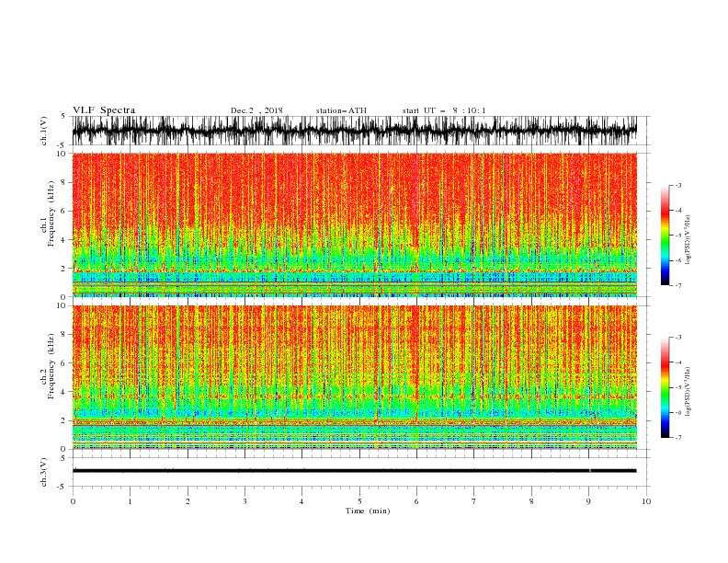Click the 'start UT = 8 :10: 1' label

click(x=444, y=110)
